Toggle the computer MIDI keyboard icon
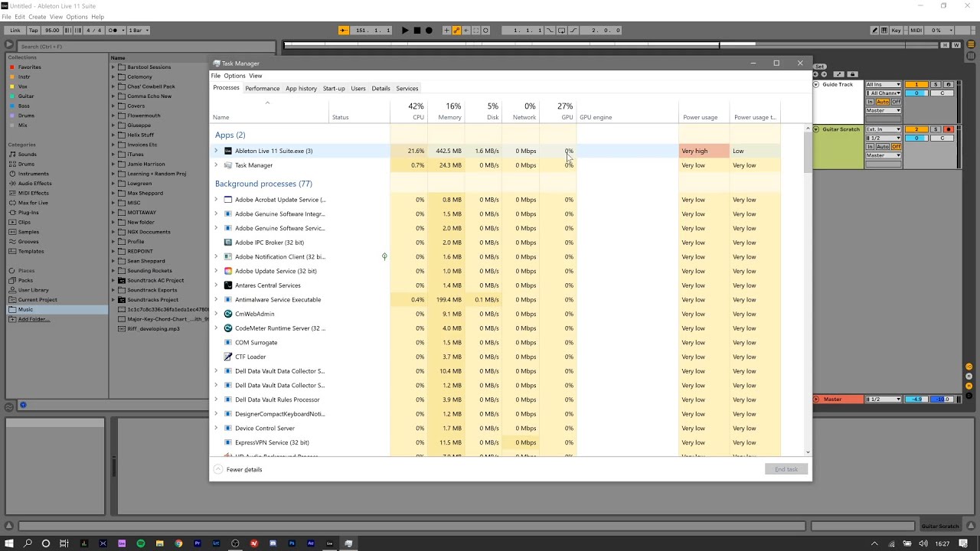The height and width of the screenshot is (551, 980). [x=884, y=31]
